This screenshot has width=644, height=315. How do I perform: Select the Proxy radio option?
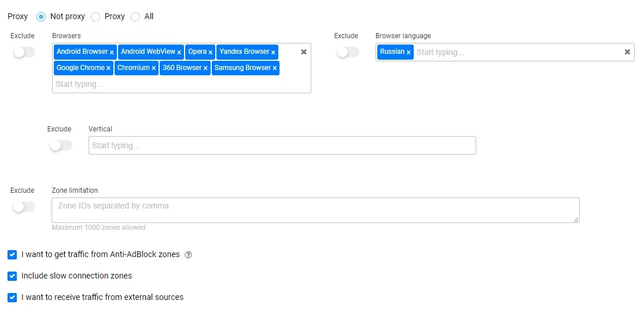tap(95, 17)
